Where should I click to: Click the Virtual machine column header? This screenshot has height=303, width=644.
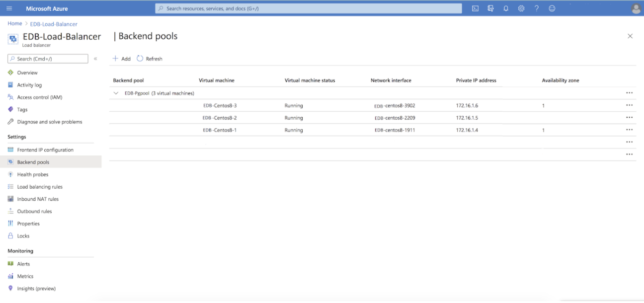217,80
